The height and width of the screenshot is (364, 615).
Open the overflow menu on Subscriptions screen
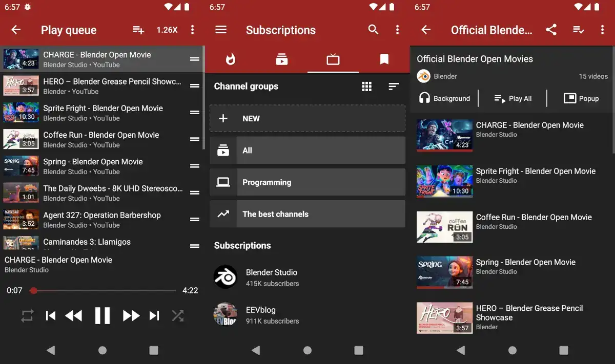tap(397, 30)
